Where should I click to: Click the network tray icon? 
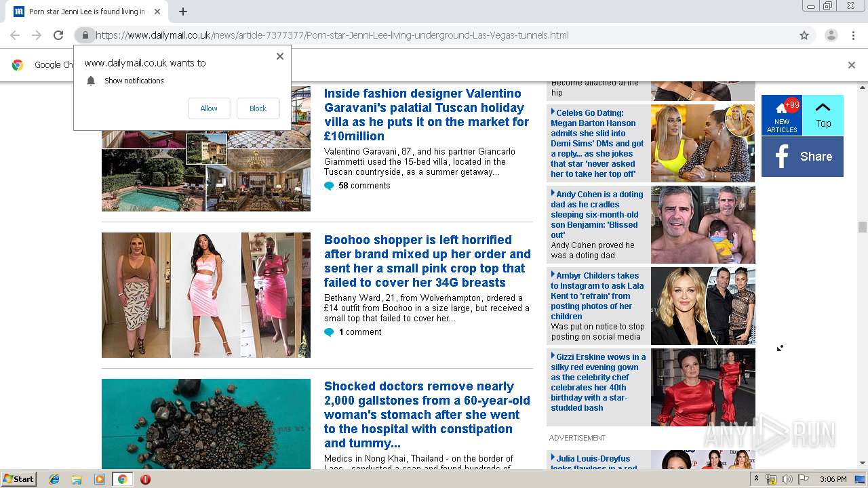pyautogui.click(x=771, y=479)
